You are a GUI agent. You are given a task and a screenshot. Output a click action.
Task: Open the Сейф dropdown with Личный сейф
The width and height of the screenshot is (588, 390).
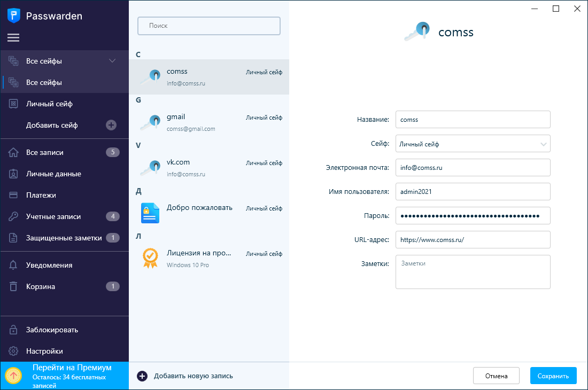pyautogui.click(x=473, y=144)
